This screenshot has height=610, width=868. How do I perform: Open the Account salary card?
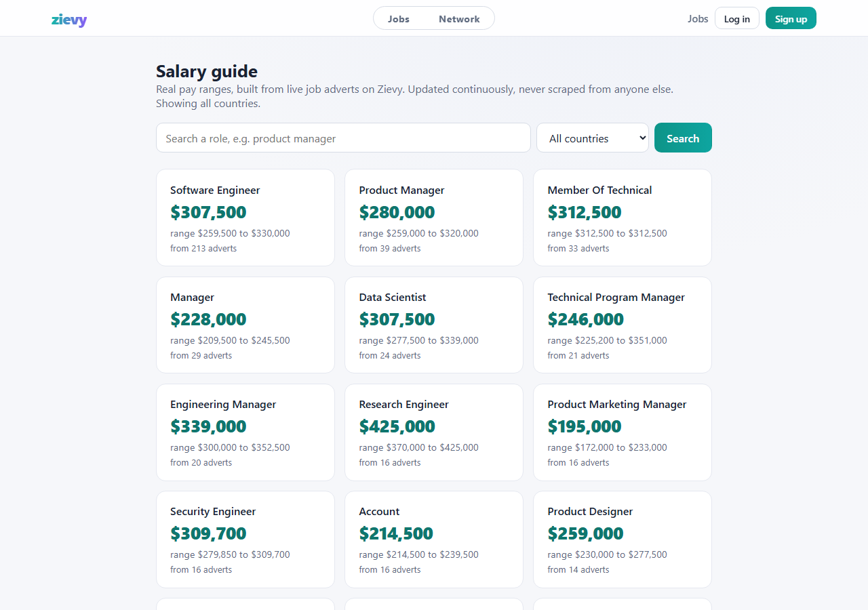click(x=434, y=539)
